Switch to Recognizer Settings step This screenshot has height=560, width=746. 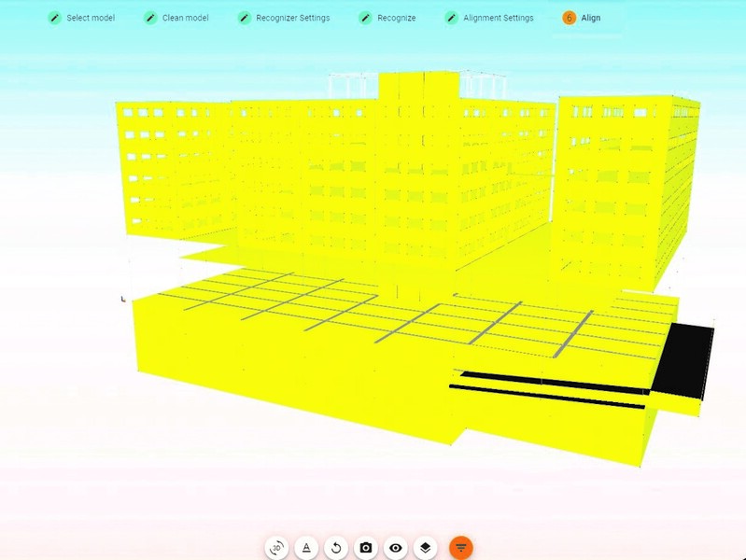292,18
